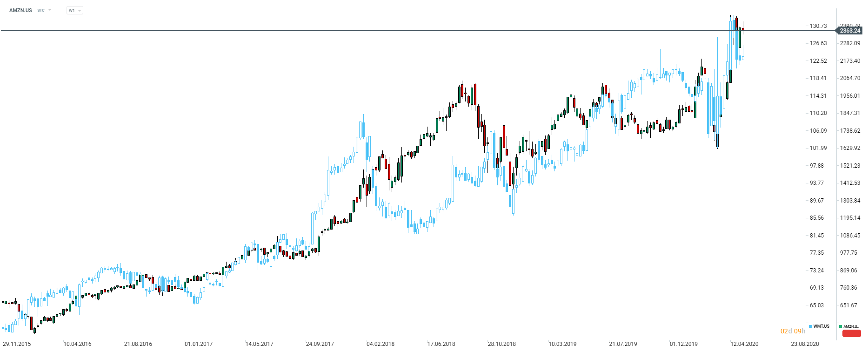Screen dimensions: 868x352
Task: Click the 12.04.2020 date on time axis
Action: 744,344
